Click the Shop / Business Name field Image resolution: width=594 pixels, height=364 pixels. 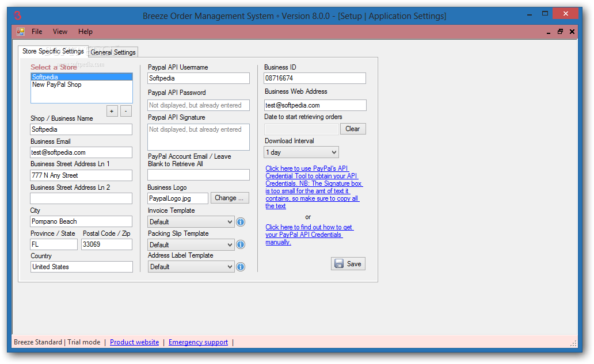pos(81,129)
